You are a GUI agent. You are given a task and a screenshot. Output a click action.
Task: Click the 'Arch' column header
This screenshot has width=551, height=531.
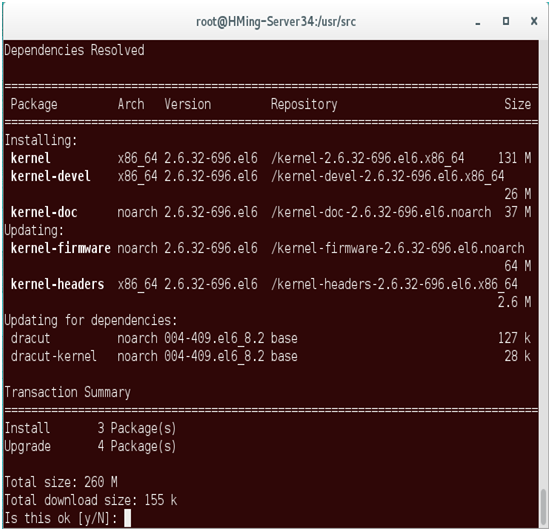click(131, 104)
